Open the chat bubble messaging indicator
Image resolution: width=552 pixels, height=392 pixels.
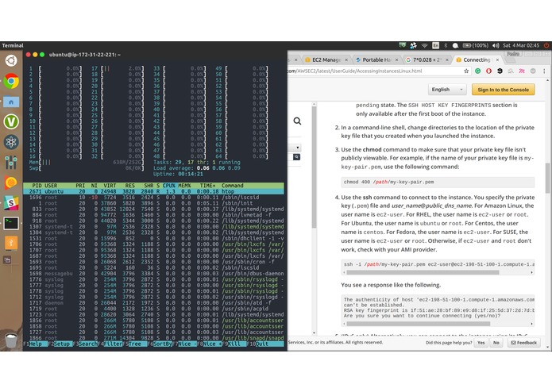pyautogui.click(x=455, y=45)
